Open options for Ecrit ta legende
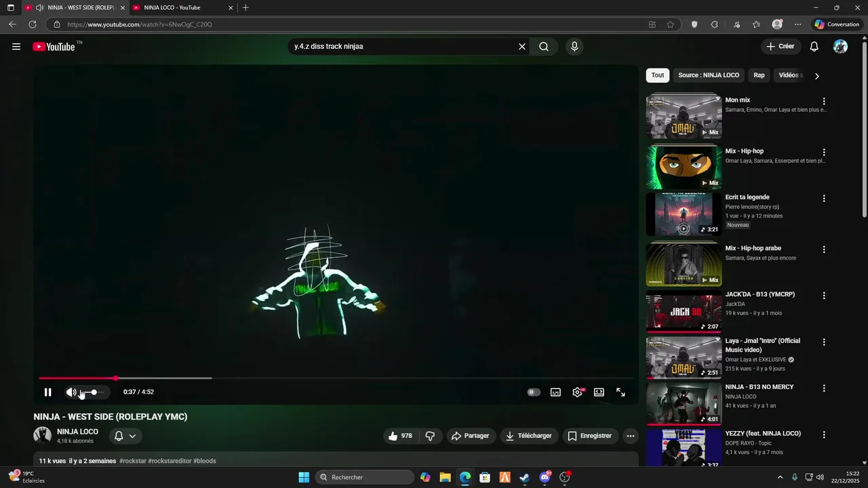 click(x=824, y=199)
